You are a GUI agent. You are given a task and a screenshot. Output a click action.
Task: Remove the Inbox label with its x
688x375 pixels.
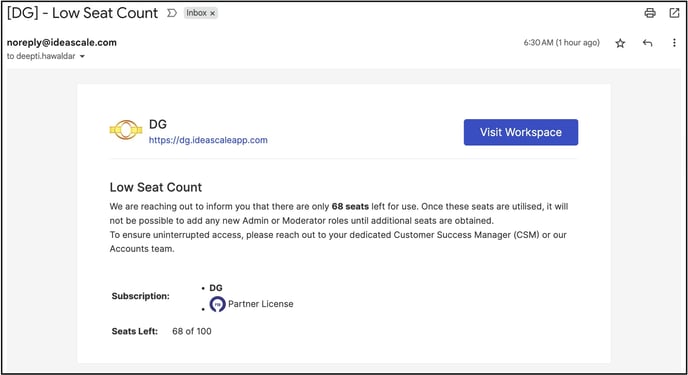[212, 14]
